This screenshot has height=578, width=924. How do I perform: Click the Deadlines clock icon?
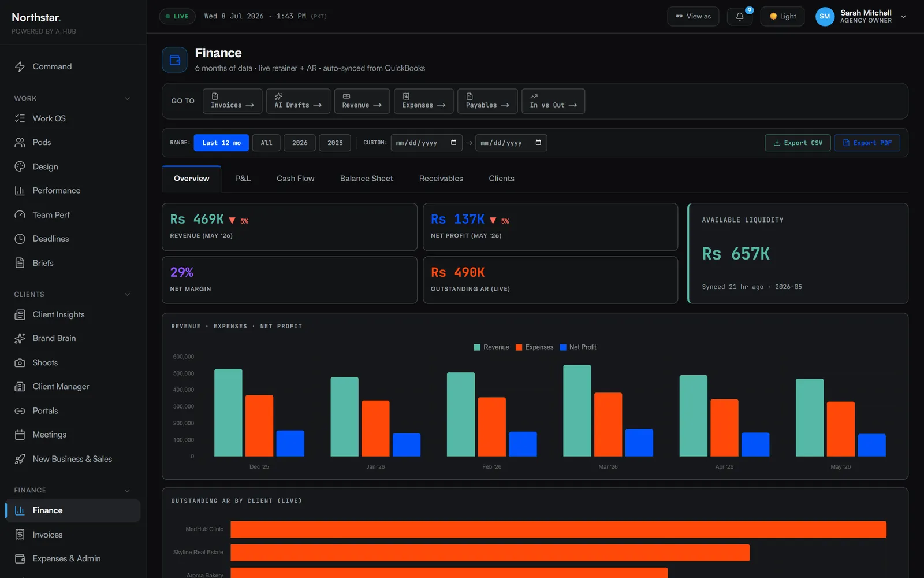coord(20,239)
